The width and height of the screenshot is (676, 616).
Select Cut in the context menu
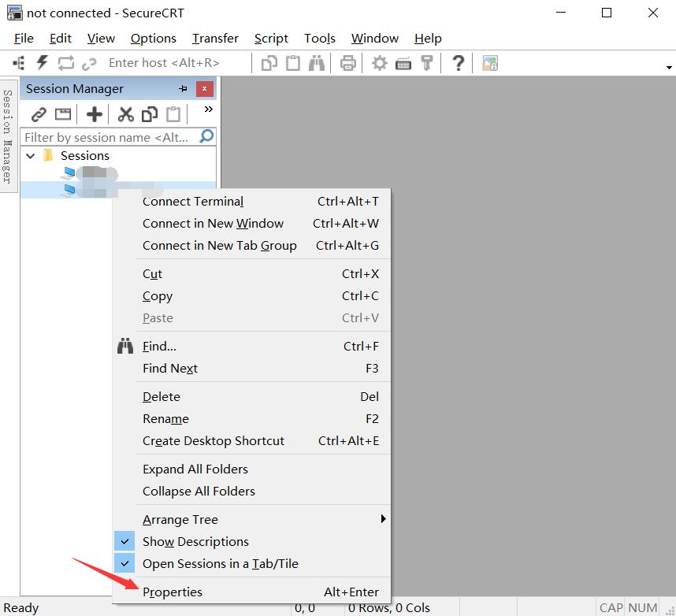tap(252, 273)
